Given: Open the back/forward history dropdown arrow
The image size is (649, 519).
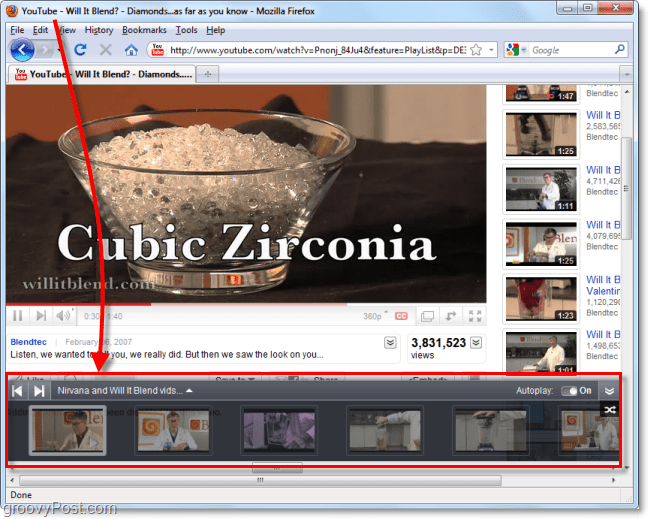Looking at the screenshot, I should (x=59, y=50).
